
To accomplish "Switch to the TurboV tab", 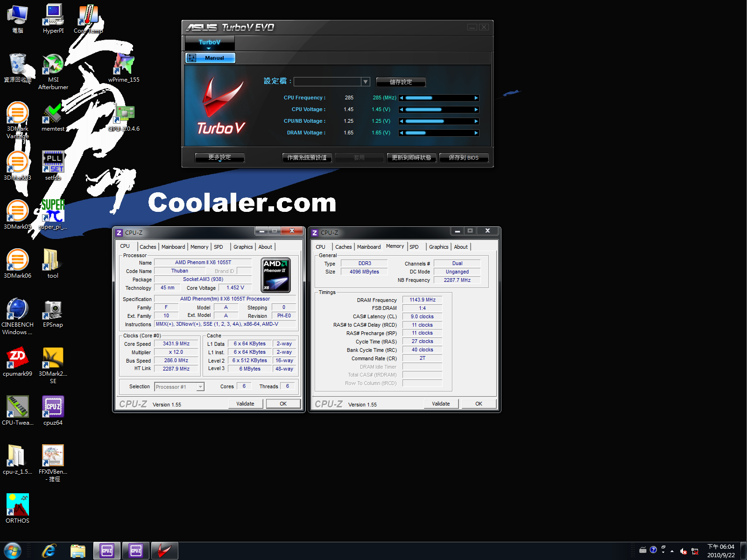I will coord(210,42).
